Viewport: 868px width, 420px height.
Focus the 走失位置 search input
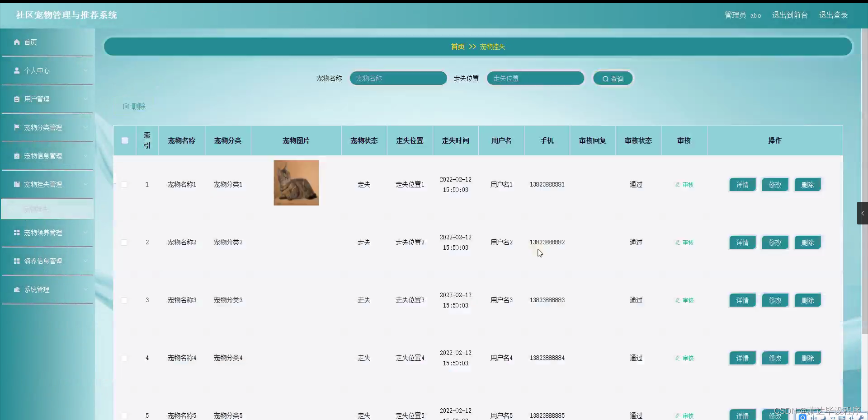click(x=535, y=78)
